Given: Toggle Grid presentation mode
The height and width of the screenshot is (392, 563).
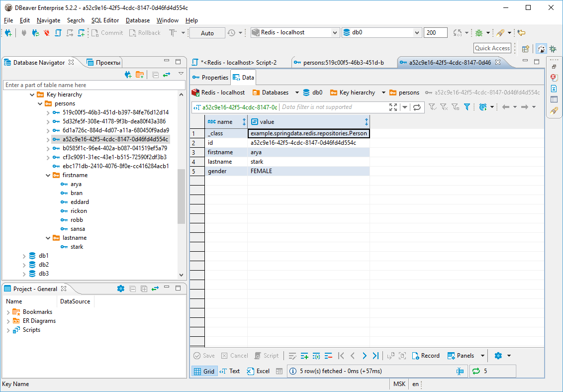Looking at the screenshot, I should [x=204, y=371].
